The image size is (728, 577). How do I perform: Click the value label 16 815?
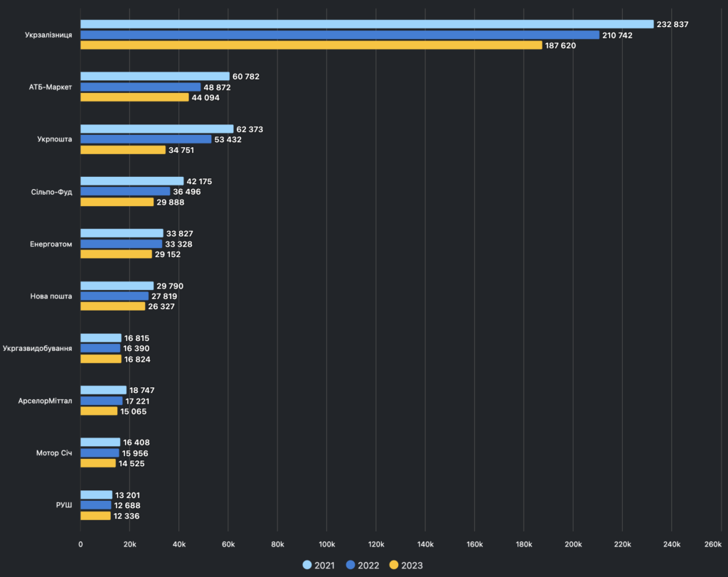coord(136,338)
